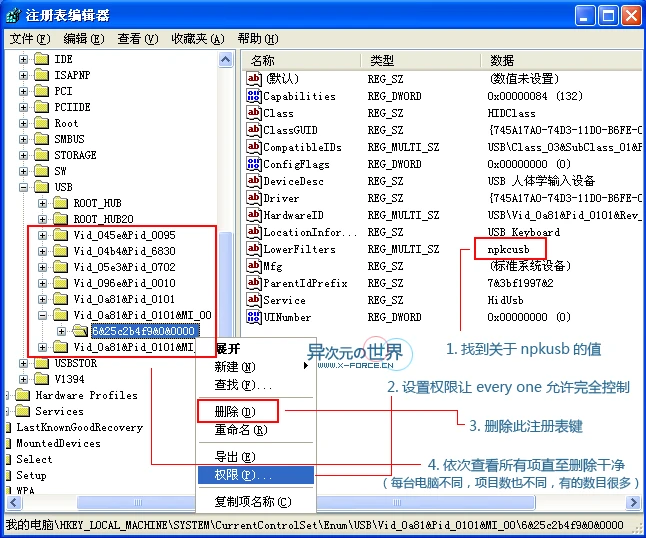646x538 pixels.
Task: Click the PCIIDE folder icon
Action: tap(41, 108)
